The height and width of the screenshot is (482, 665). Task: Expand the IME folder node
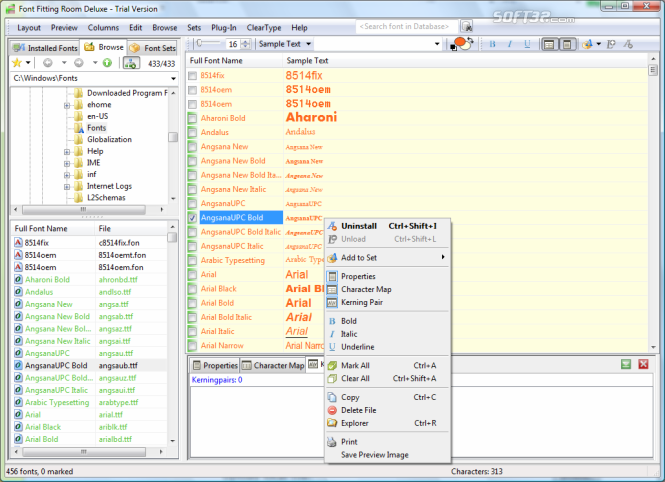click(67, 163)
